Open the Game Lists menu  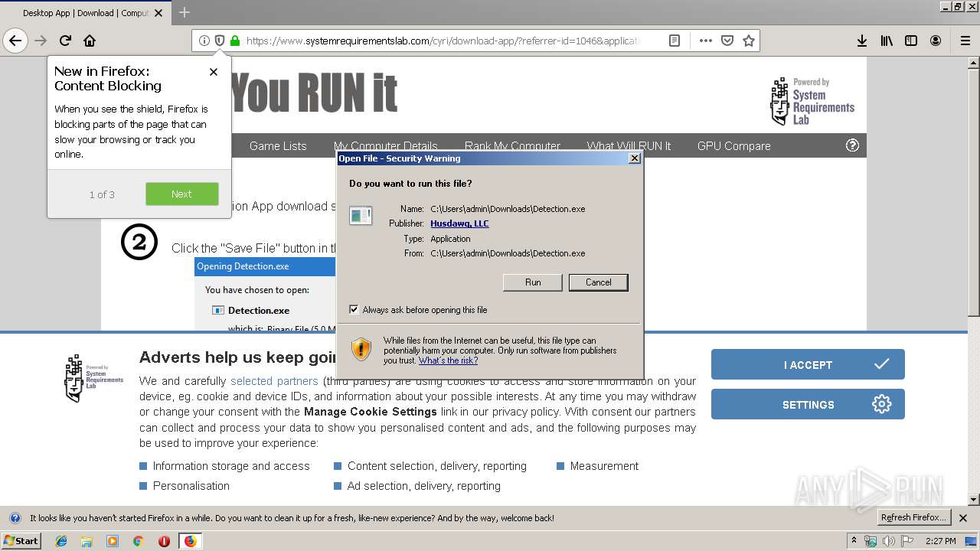click(x=278, y=145)
